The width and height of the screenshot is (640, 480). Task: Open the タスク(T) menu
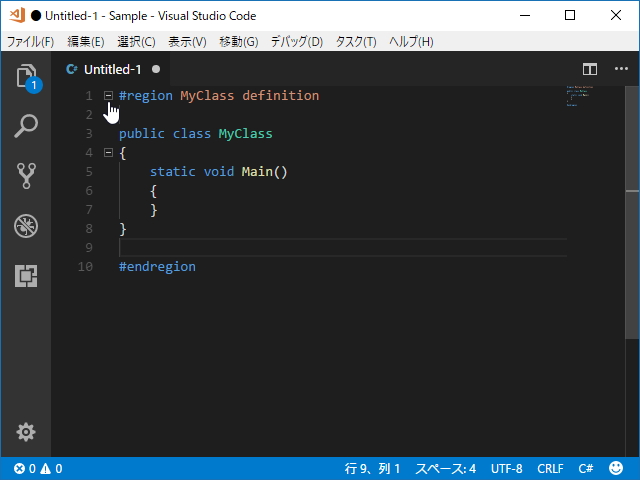[356, 41]
